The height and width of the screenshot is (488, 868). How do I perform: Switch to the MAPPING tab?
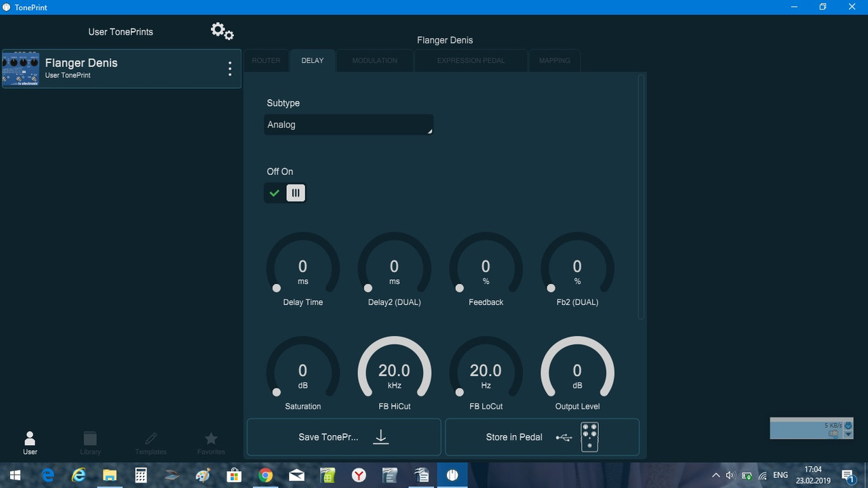(555, 60)
